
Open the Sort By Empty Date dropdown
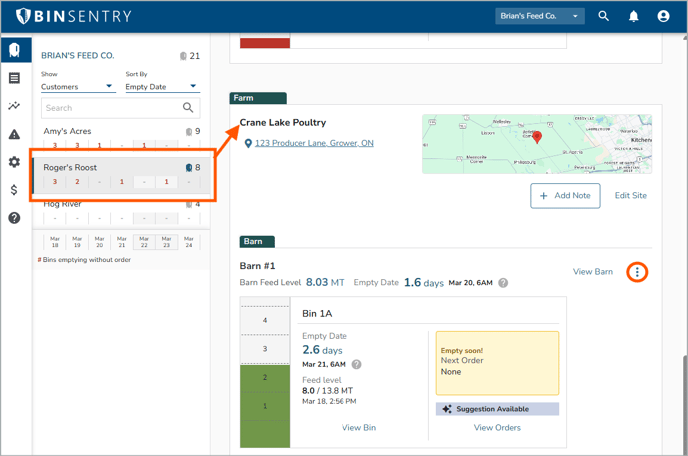[x=162, y=87]
